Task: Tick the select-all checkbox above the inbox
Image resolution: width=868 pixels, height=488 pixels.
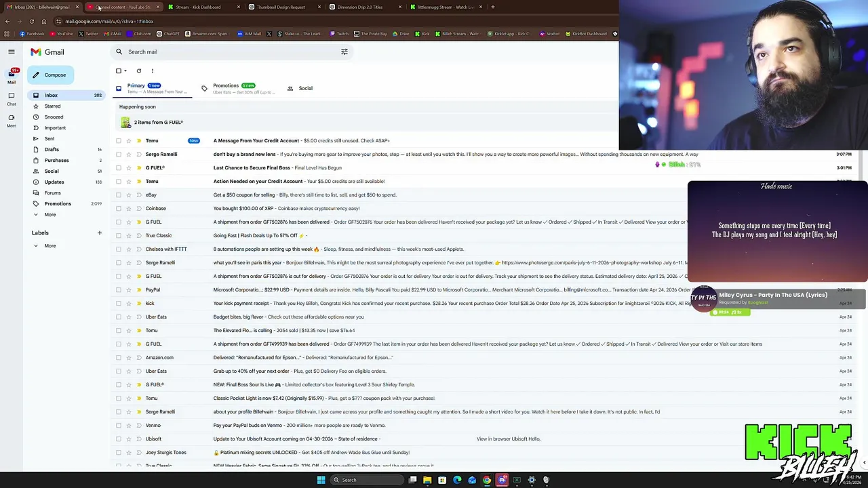Action: (119, 70)
